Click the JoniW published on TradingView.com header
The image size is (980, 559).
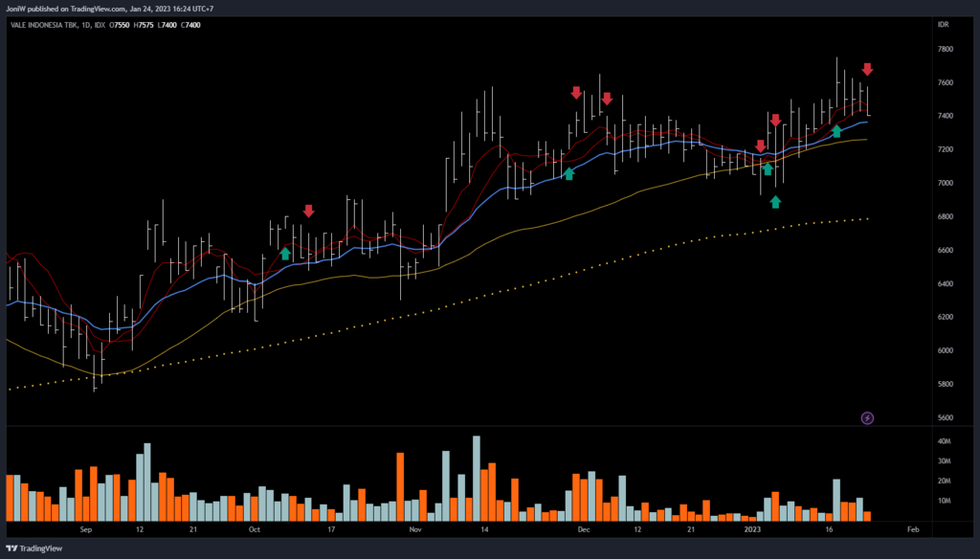click(x=107, y=9)
